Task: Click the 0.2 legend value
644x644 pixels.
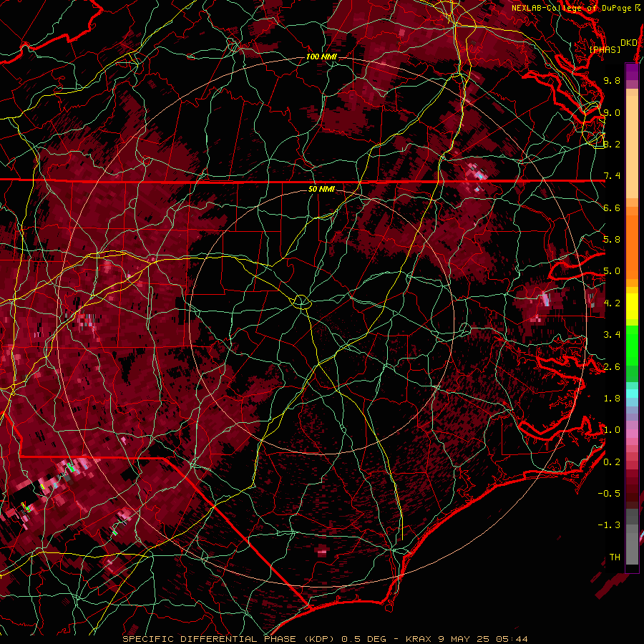Action: coord(612,462)
